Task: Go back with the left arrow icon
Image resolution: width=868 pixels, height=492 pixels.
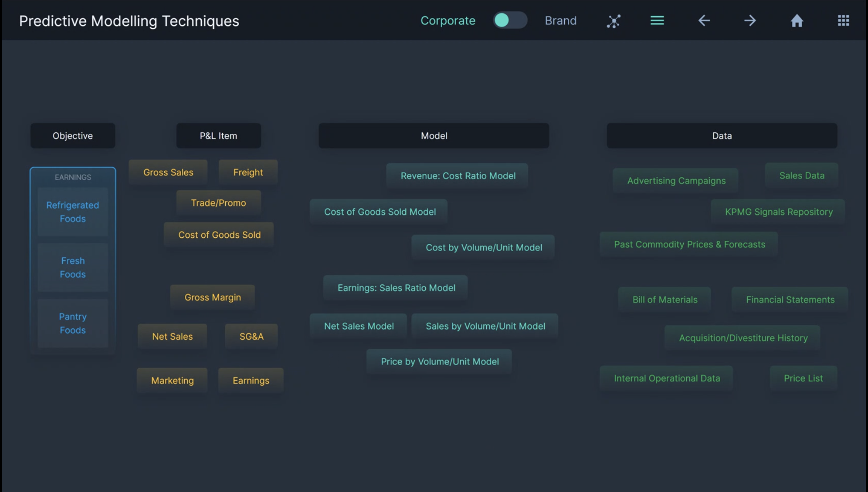Action: 704,20
